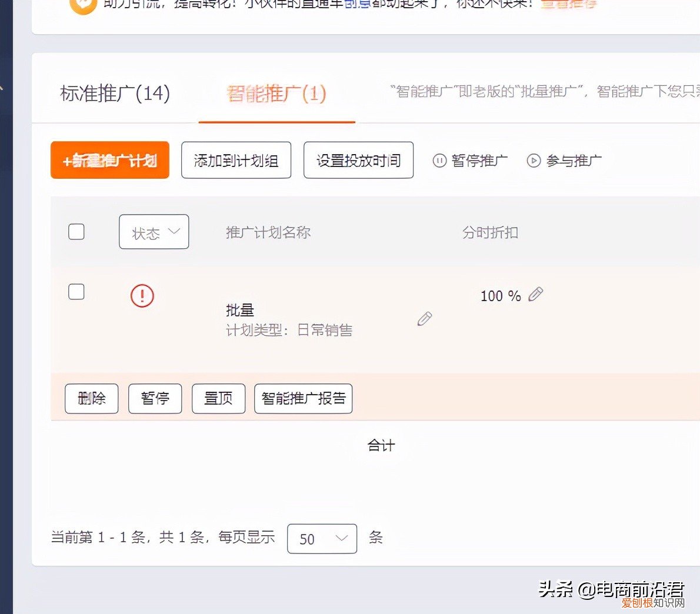Select the header select-all checkbox
Screen dimensions: 700x614
pyautogui.click(x=76, y=232)
